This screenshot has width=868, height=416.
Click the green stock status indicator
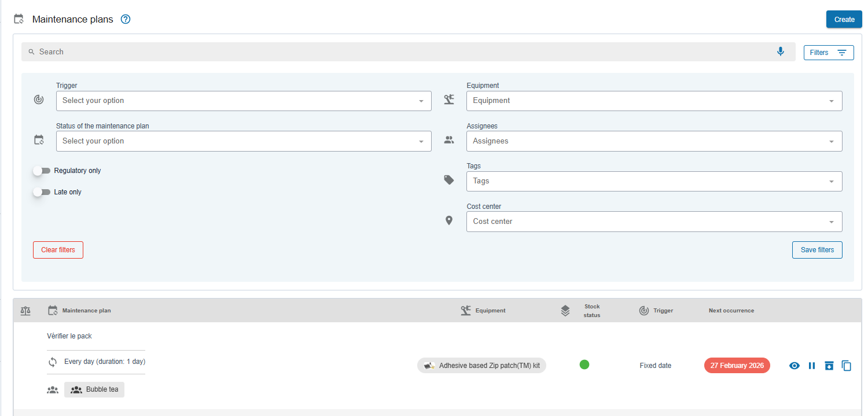584,365
